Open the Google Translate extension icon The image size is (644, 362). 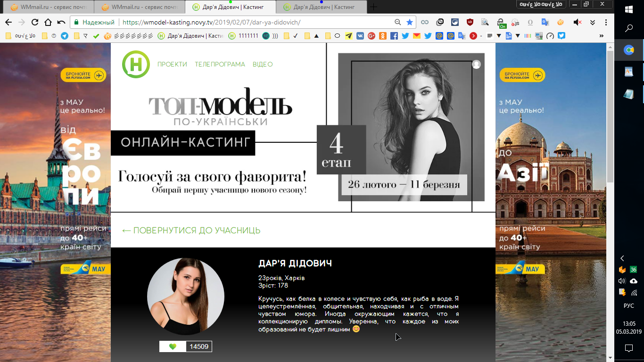click(x=545, y=22)
